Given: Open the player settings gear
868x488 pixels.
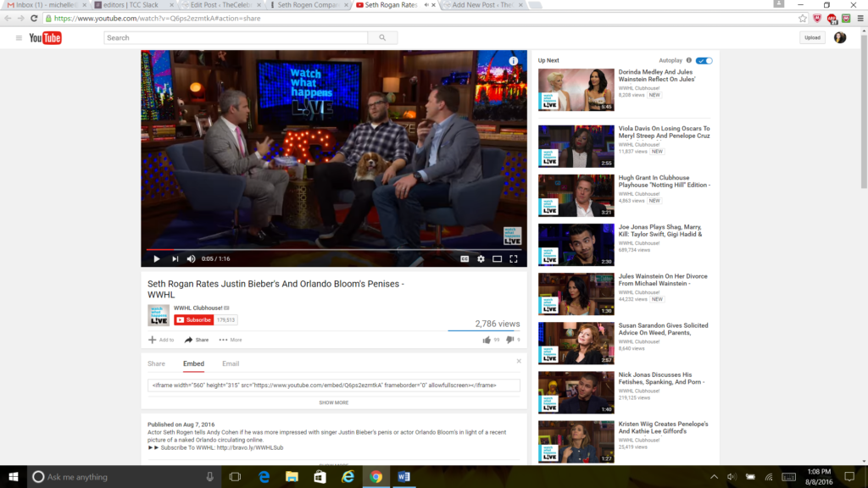Looking at the screenshot, I should 481,259.
